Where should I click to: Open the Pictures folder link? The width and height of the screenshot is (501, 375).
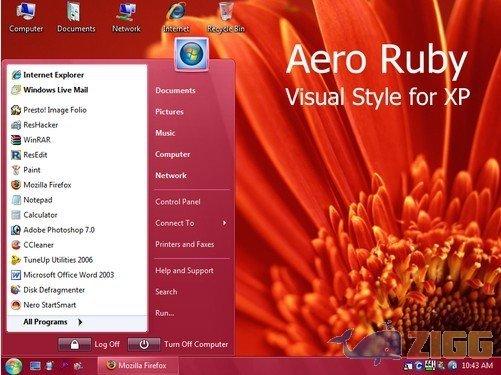(x=169, y=112)
